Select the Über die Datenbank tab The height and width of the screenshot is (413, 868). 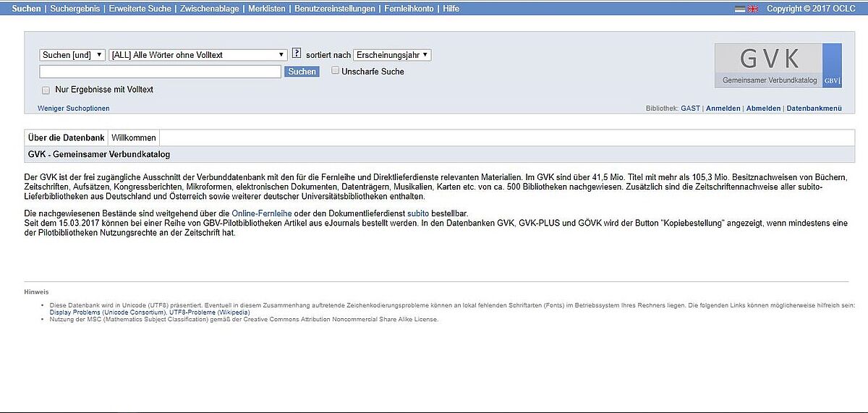tap(66, 137)
